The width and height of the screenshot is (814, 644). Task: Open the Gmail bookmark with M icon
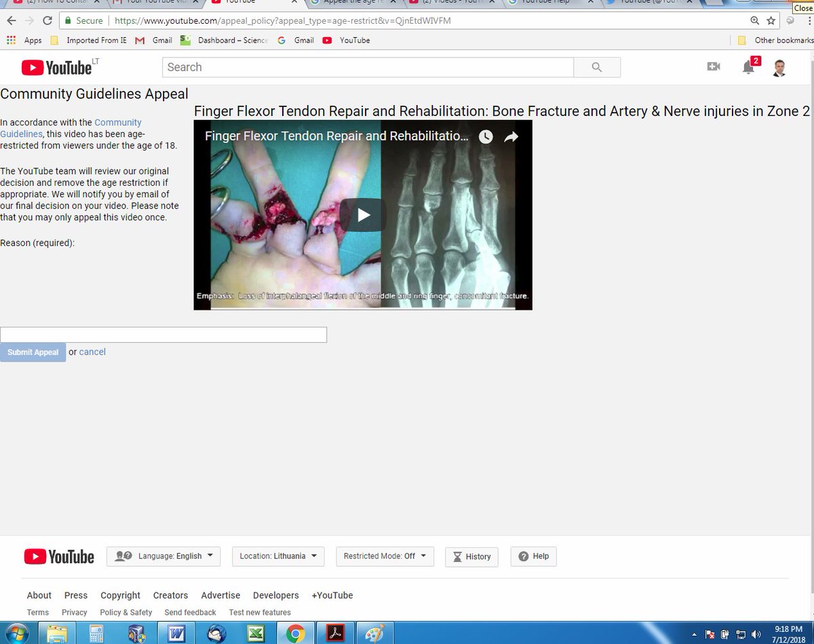pyautogui.click(x=154, y=40)
